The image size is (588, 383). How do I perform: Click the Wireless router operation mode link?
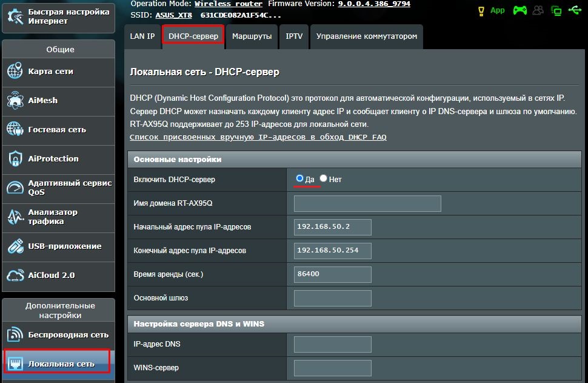229,4
